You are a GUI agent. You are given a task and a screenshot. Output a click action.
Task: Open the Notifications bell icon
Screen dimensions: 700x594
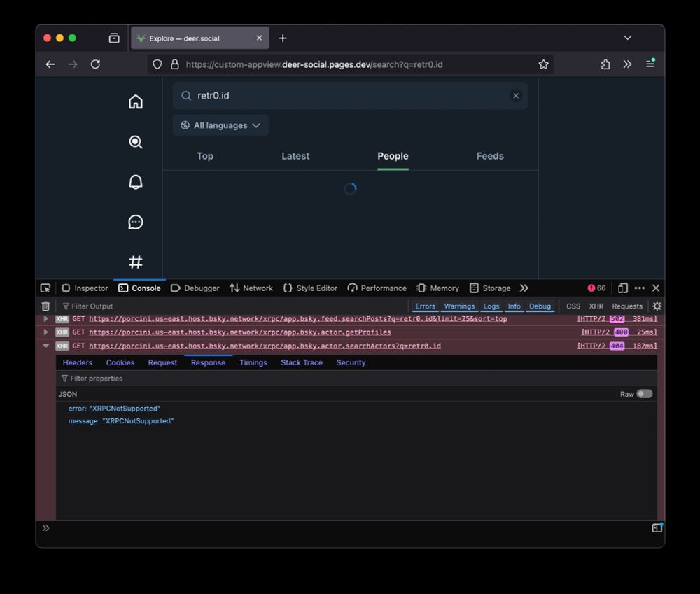coord(136,182)
